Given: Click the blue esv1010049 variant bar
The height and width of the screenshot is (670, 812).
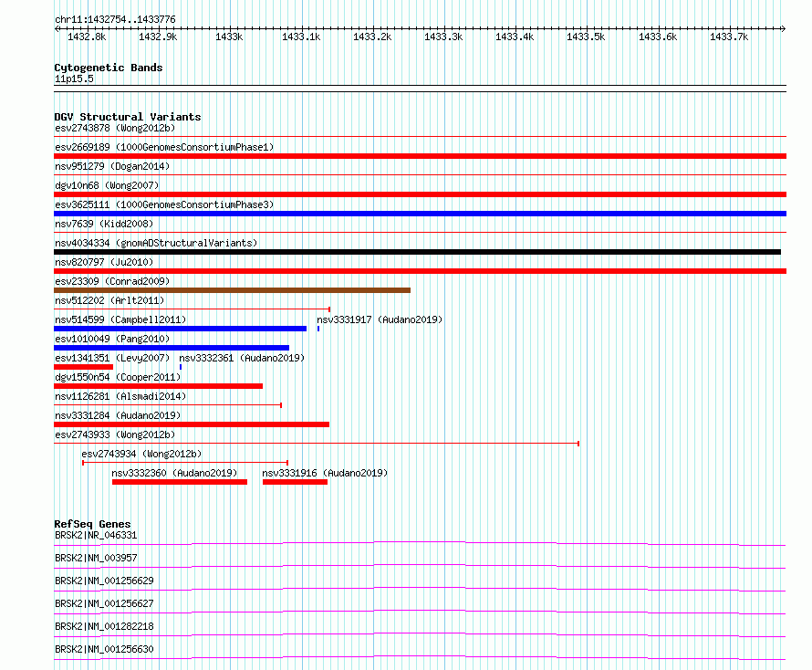Looking at the screenshot, I should click(x=172, y=348).
